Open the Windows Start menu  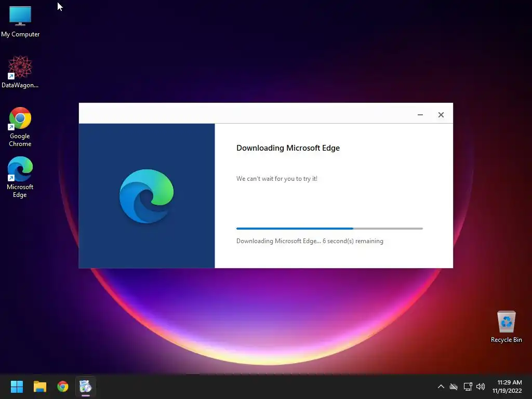pyautogui.click(x=17, y=387)
